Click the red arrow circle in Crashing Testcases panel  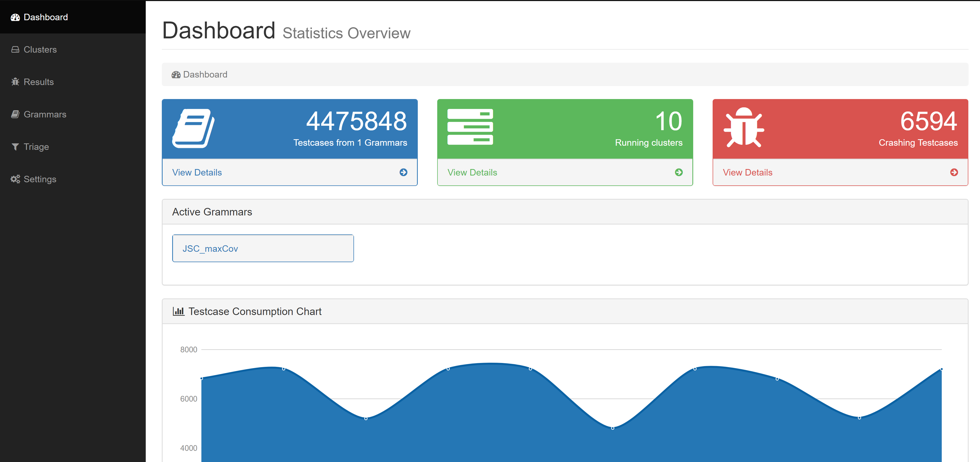point(954,172)
